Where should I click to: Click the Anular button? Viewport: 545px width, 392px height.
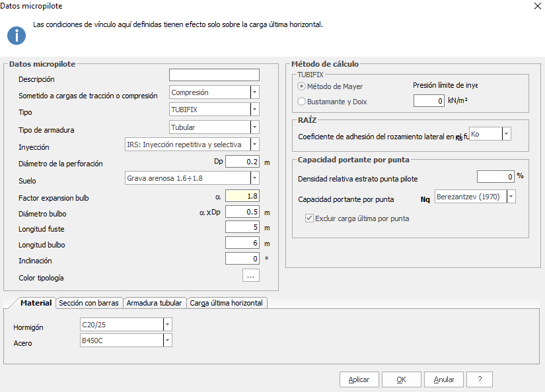coord(444,379)
